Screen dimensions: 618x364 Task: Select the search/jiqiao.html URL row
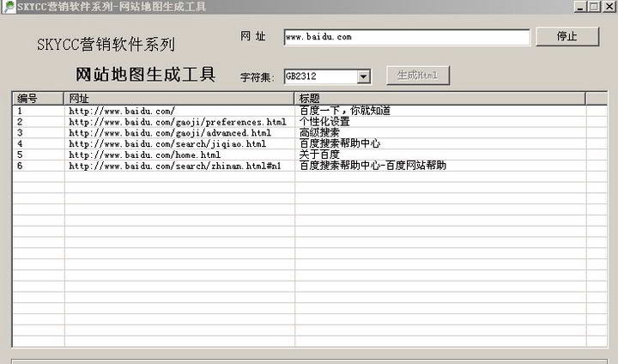(x=310, y=144)
